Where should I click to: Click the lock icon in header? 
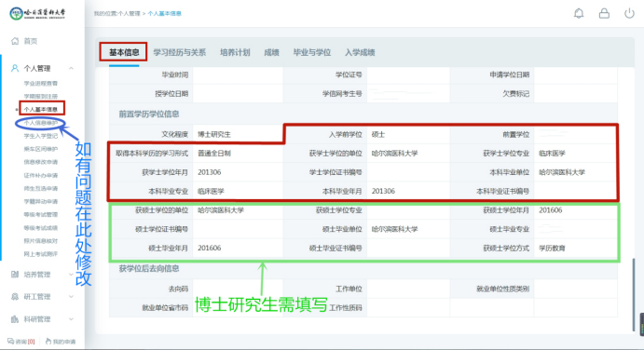point(604,14)
